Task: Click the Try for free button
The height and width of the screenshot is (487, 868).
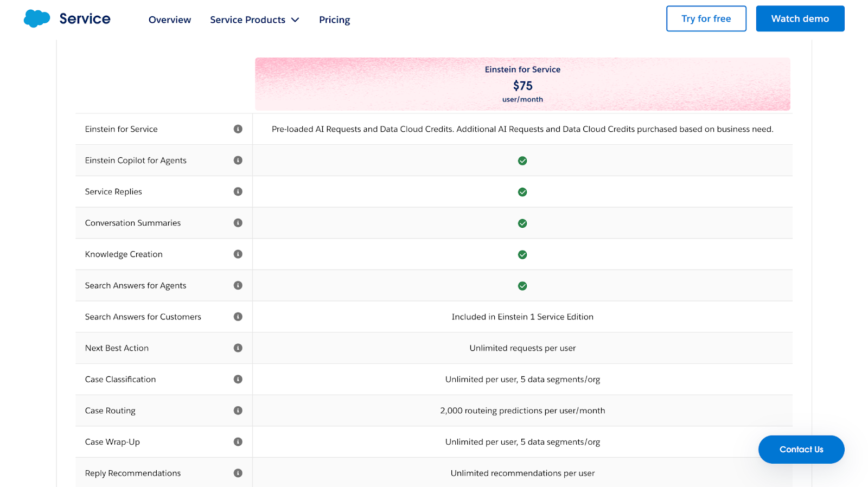Action: [706, 18]
